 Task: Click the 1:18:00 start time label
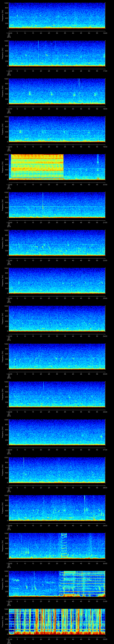coord(9,147)
